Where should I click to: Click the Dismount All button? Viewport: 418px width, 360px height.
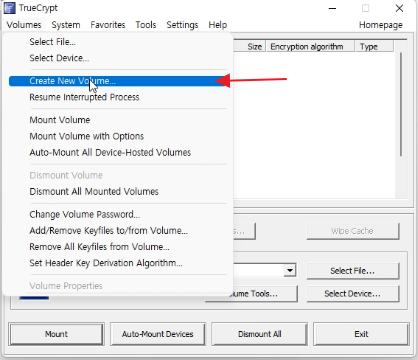point(259,334)
